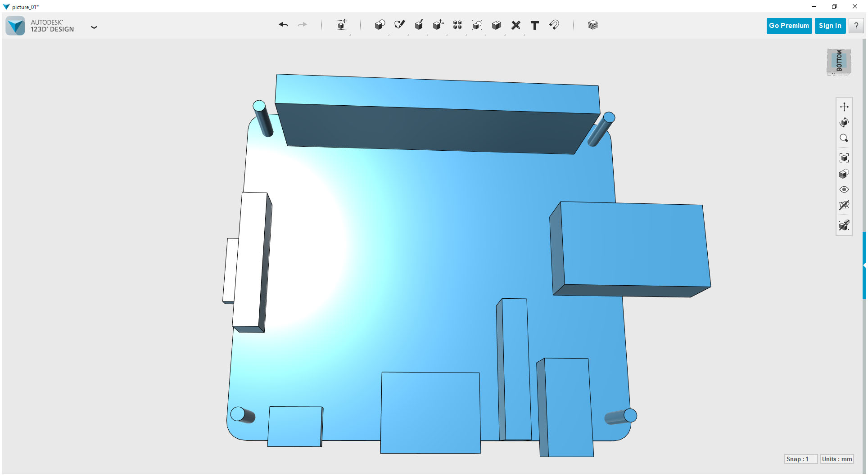Click the Go Premium button
The height and width of the screenshot is (476, 868).
click(x=789, y=26)
